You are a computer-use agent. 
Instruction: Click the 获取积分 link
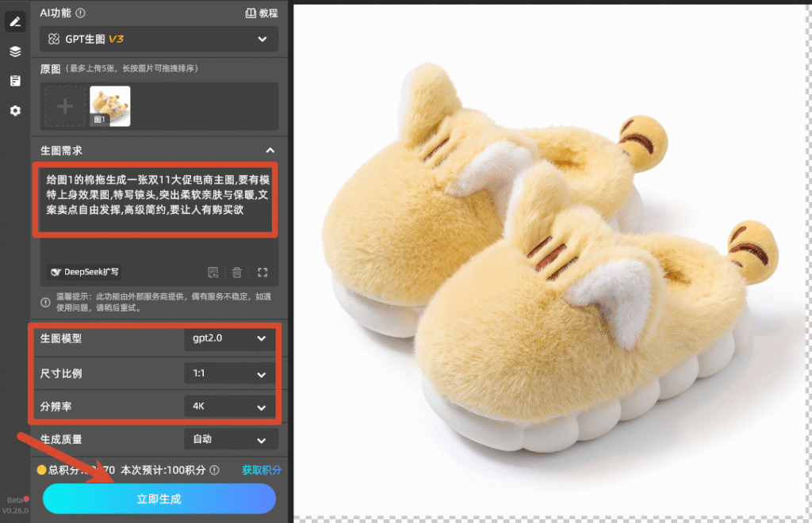(262, 470)
